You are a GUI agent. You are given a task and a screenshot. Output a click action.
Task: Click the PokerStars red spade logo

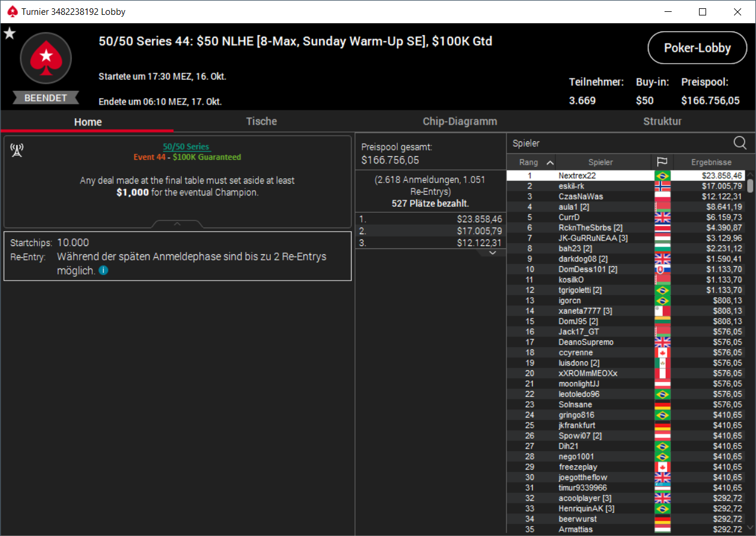(x=46, y=58)
